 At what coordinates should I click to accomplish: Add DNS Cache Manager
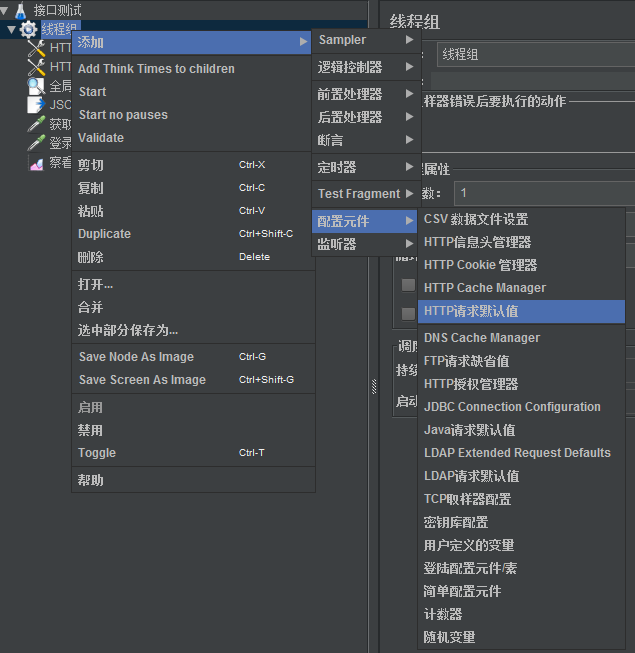tap(521, 338)
